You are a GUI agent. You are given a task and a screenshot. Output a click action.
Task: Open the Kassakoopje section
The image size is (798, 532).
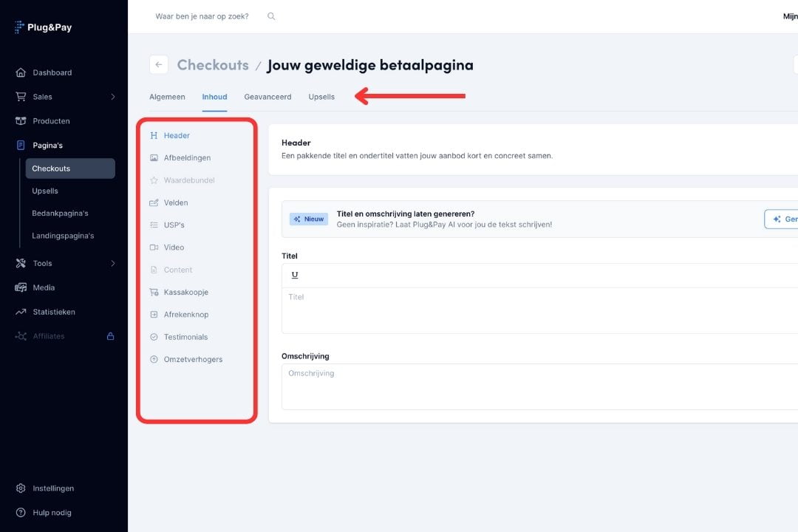click(x=185, y=293)
